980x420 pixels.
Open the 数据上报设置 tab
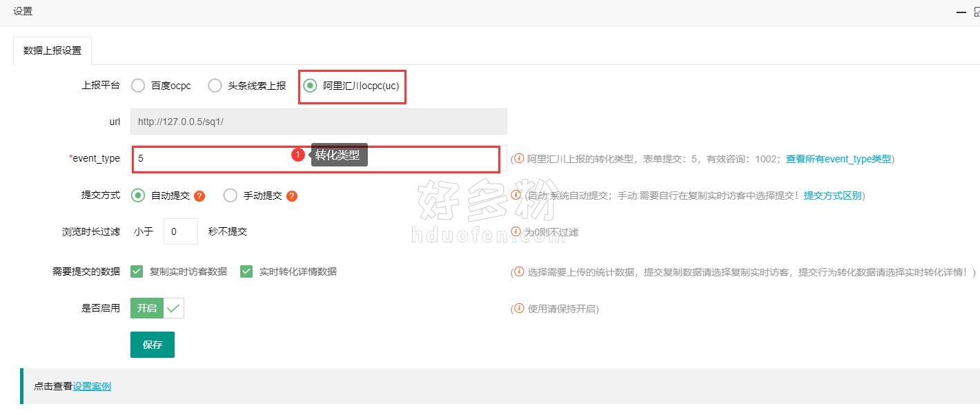point(52,51)
